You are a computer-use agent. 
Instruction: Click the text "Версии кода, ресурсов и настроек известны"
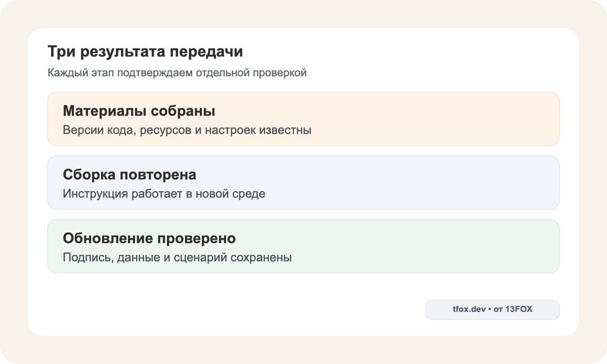[x=187, y=130]
